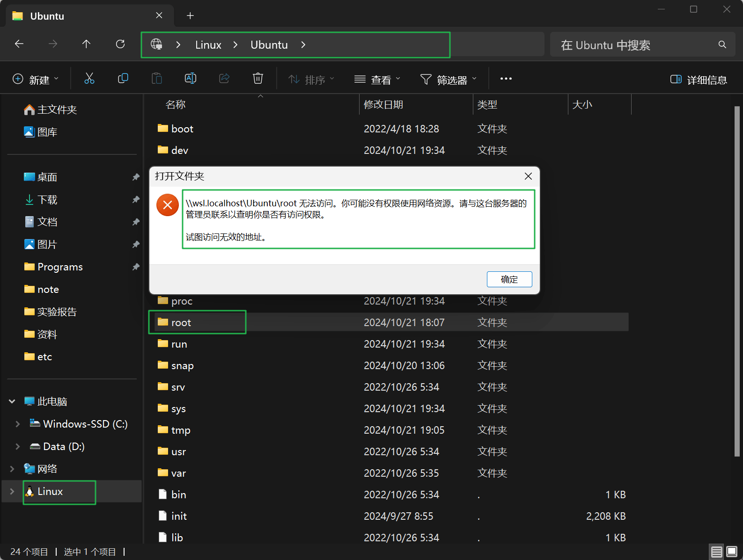Viewport: 743px width, 560px height.
Task: Click the search magnifier icon
Action: point(722,44)
